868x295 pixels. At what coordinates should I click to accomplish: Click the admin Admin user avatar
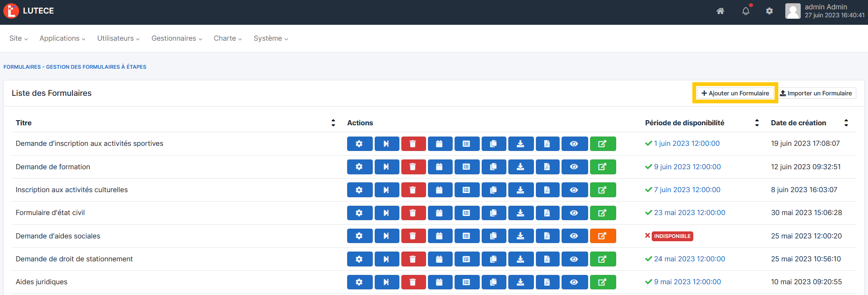(x=793, y=11)
